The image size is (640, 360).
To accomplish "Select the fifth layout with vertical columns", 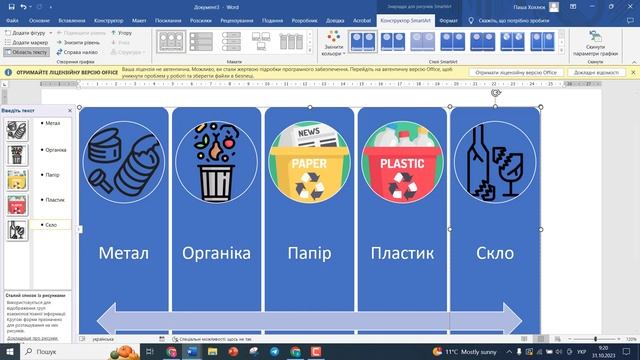I will tap(291, 42).
